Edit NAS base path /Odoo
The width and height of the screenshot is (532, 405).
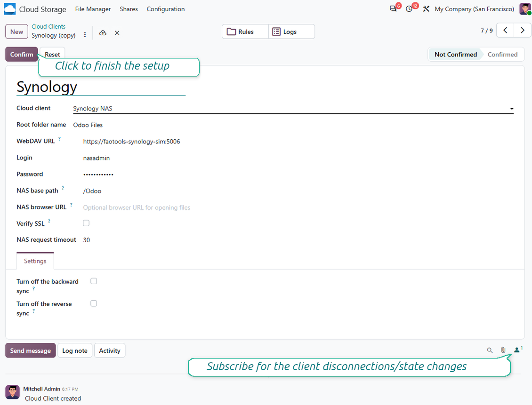click(298, 191)
